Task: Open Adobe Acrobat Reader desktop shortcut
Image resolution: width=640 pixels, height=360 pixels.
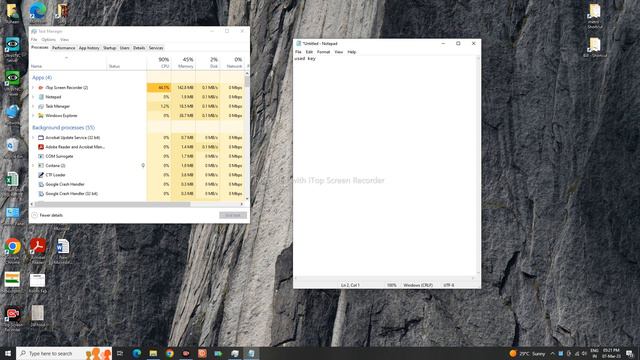Action: coord(38,246)
